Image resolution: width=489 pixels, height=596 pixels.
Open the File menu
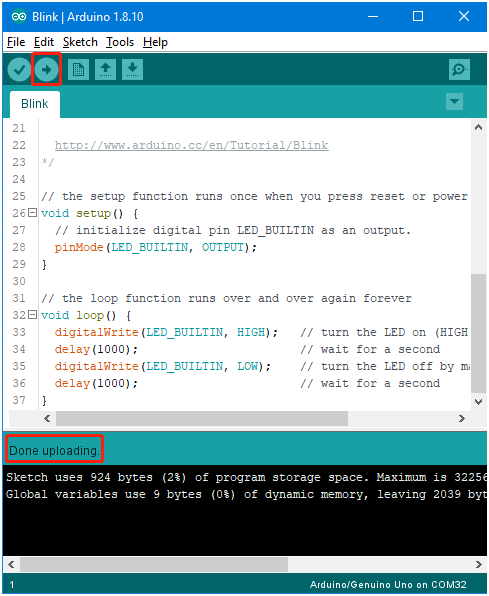coord(16,42)
